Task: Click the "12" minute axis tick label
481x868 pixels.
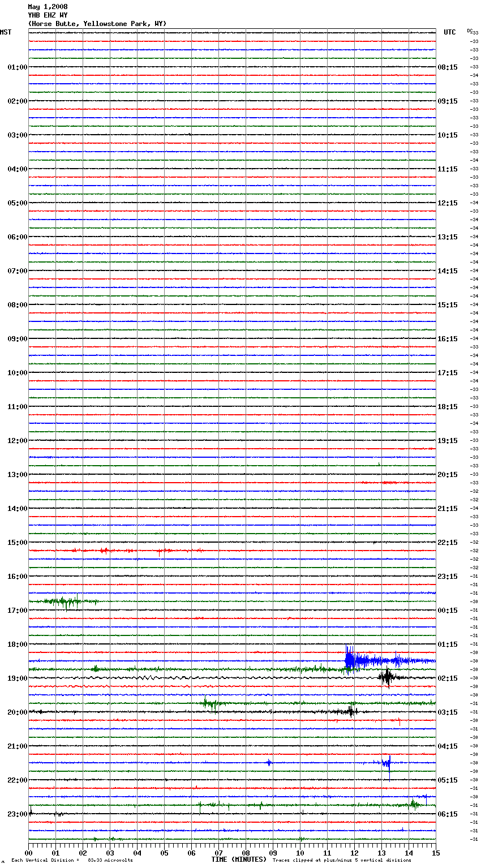Action: pyautogui.click(x=354, y=853)
